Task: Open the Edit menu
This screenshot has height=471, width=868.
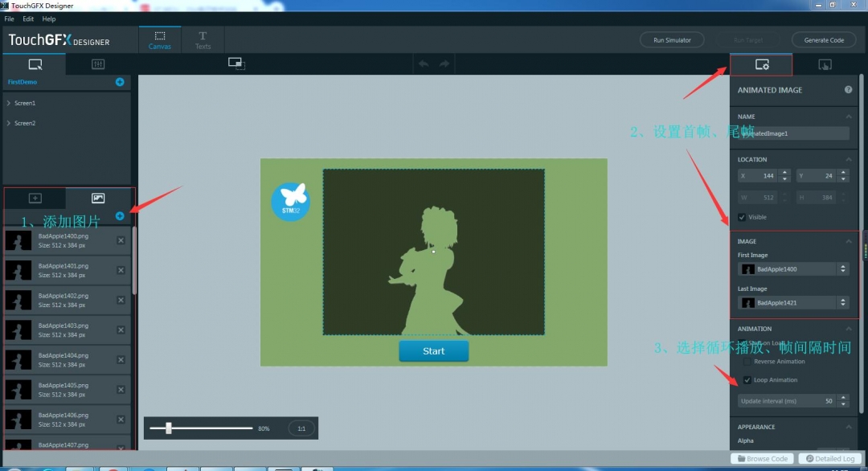Action: click(28, 18)
